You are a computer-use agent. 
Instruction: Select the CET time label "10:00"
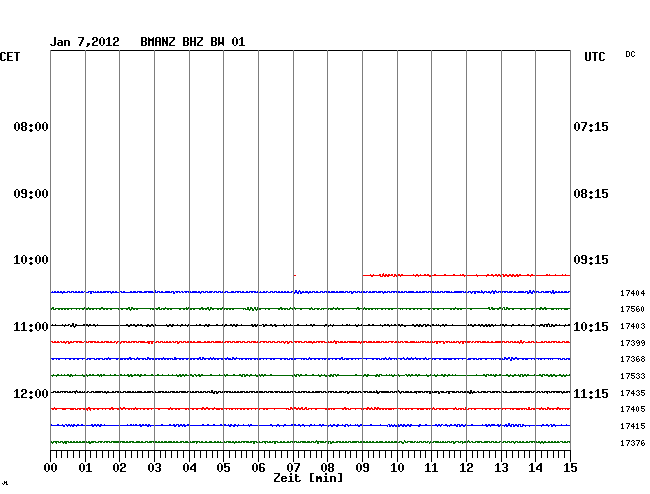(31, 260)
